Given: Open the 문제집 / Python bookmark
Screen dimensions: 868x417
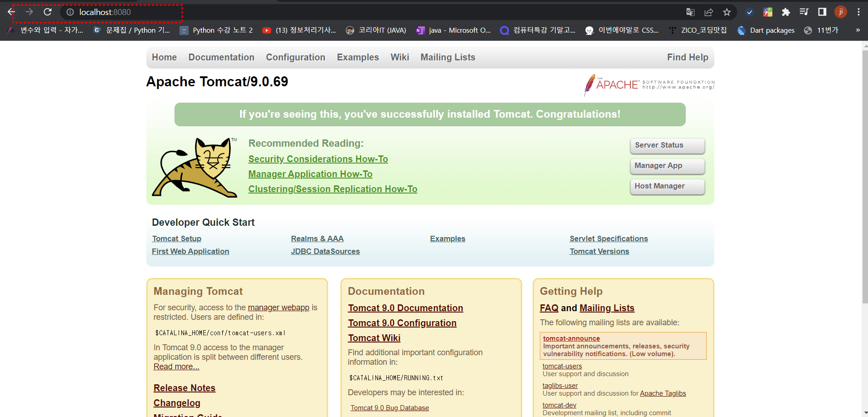Looking at the screenshot, I should (132, 30).
